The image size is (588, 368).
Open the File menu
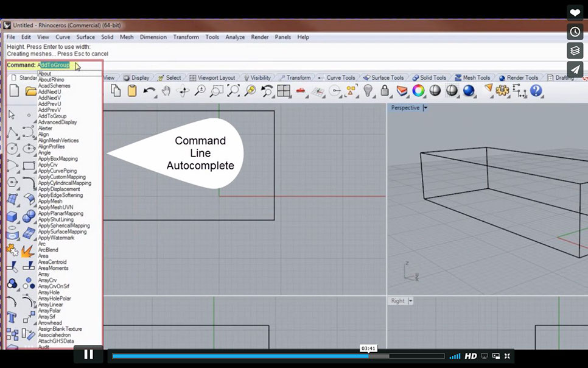point(11,37)
